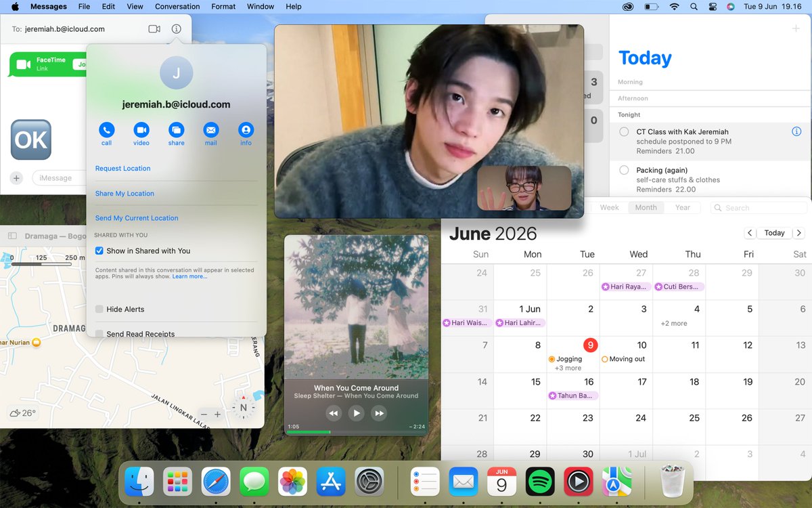Jump to Today in Calendar

tap(774, 233)
